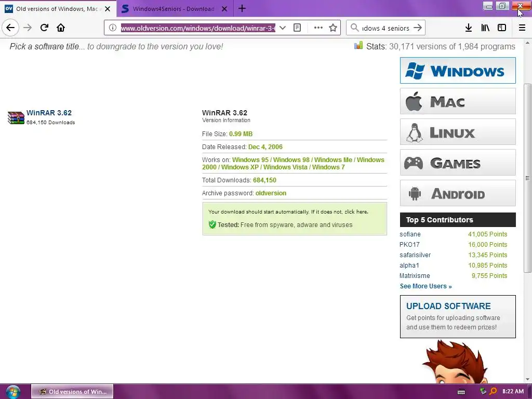Click the 0.99 MB file size value
Screen dimensions: 532x399
coord(241,134)
